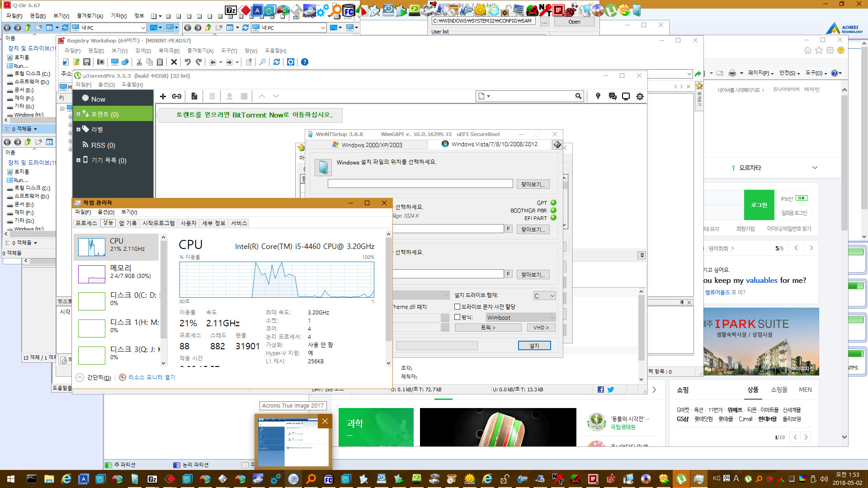868x488 pixels.
Task: Click Twitter icon in uTorrent status bar
Action: click(611, 389)
